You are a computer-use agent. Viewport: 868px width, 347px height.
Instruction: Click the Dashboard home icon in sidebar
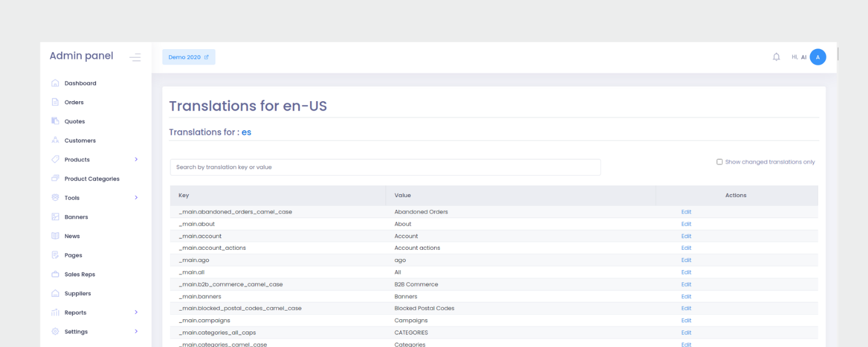point(56,83)
